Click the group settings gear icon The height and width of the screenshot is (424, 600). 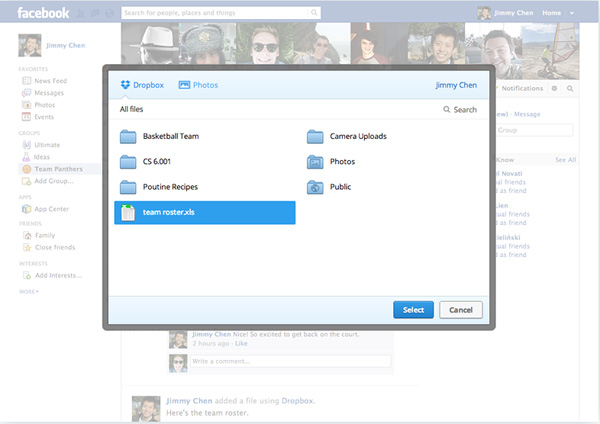click(x=554, y=88)
